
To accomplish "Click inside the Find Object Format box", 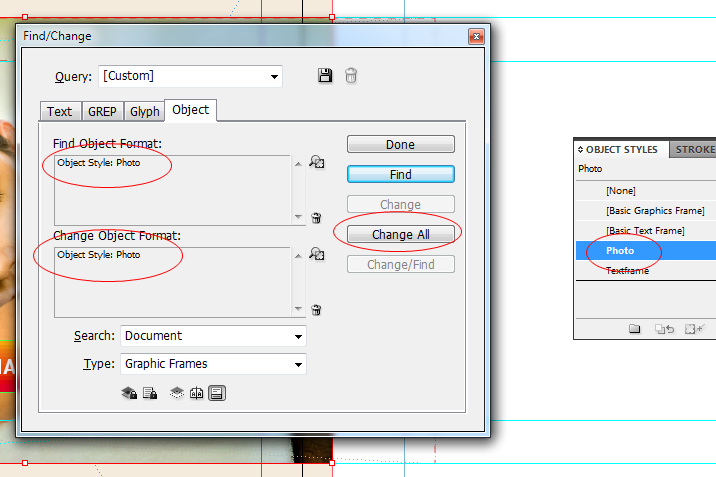I will coord(172,190).
